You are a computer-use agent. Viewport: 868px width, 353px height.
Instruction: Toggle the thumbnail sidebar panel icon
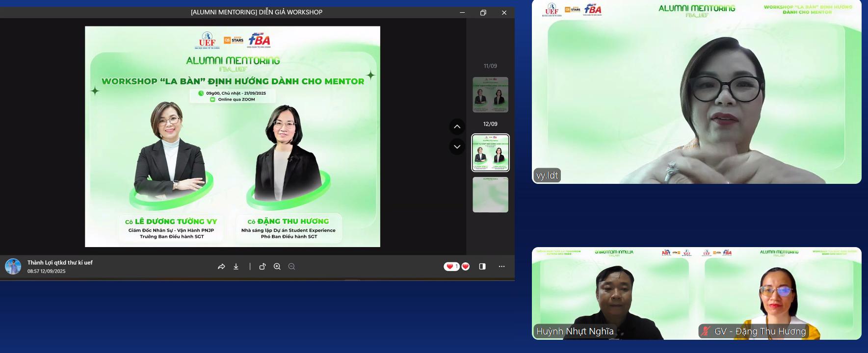point(482,267)
